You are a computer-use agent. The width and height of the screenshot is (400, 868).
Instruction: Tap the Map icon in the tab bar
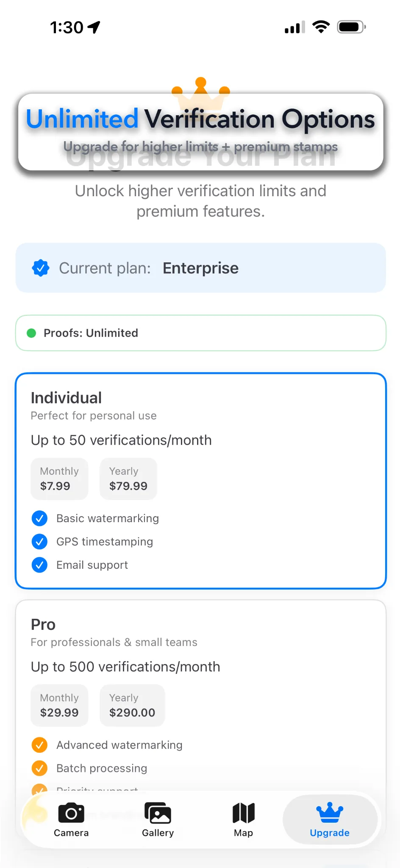click(x=243, y=813)
